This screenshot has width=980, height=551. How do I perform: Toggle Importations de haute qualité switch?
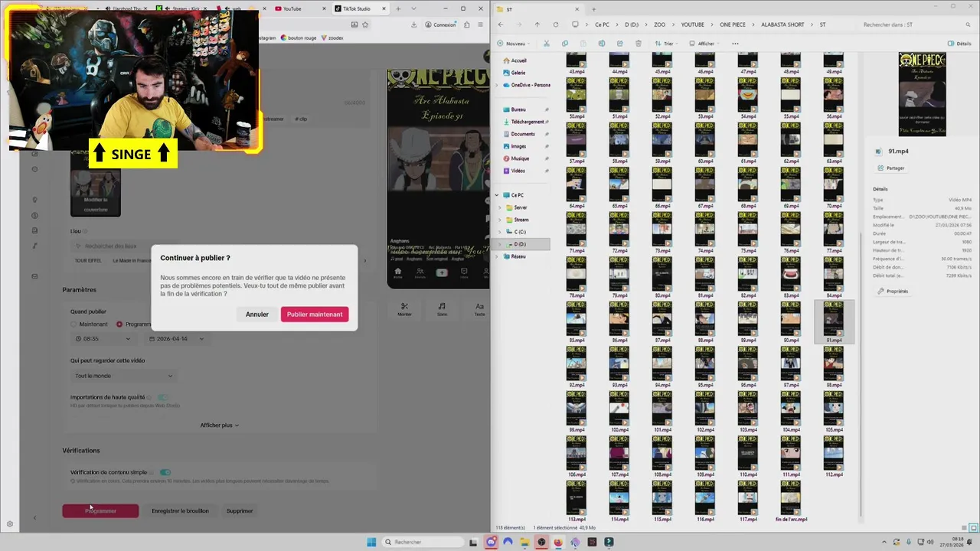click(x=163, y=397)
